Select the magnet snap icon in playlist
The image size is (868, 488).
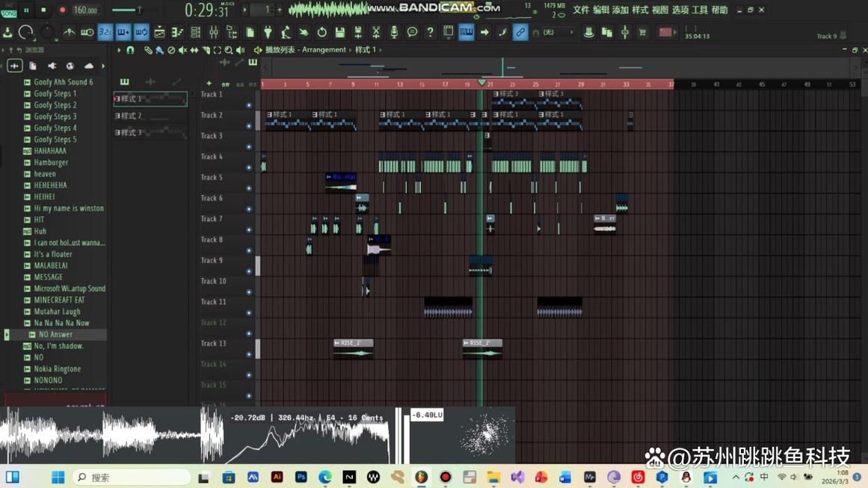coord(130,50)
